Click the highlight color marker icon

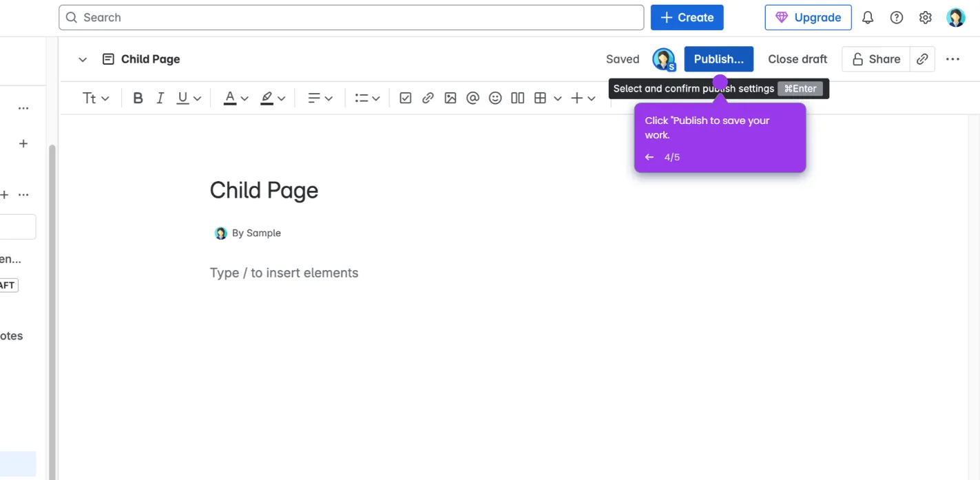[267, 98]
